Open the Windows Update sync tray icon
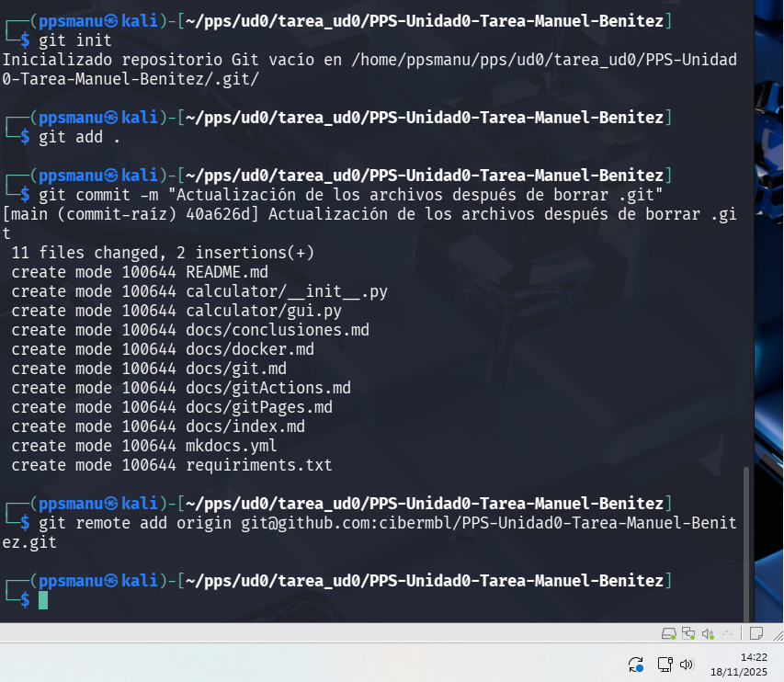Viewport: 784px width, 682px height. click(x=635, y=665)
